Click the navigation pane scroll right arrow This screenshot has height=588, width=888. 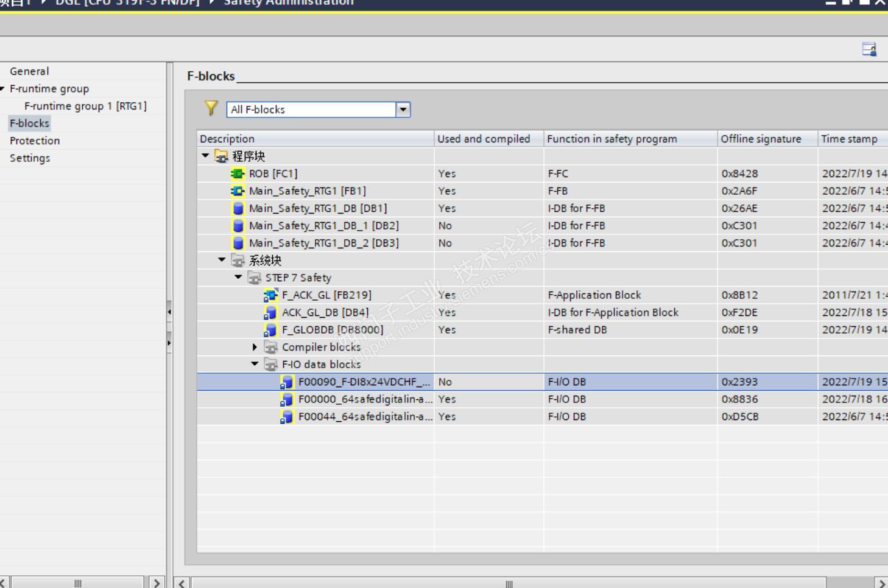coord(157,583)
